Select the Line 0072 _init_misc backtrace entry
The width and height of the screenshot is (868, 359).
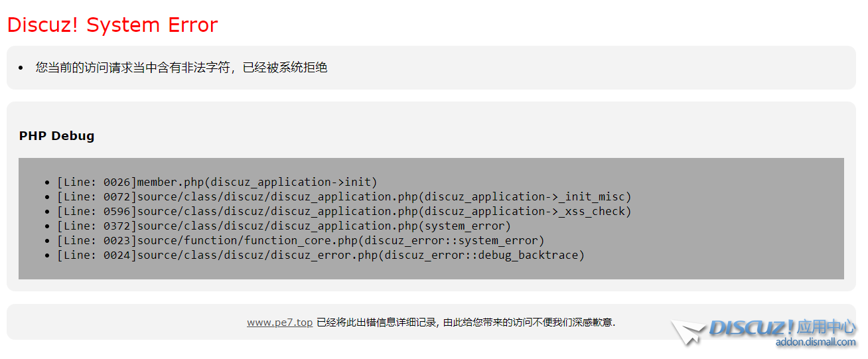344,196
